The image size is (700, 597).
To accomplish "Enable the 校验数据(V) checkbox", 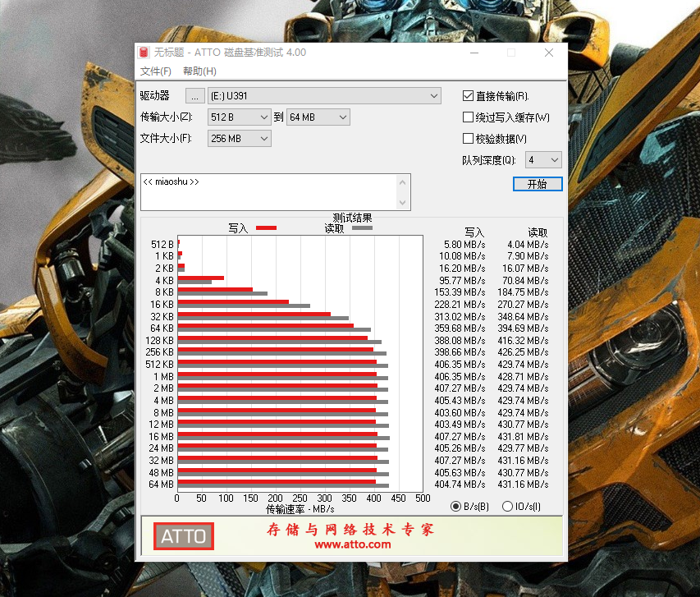I will click(468, 137).
